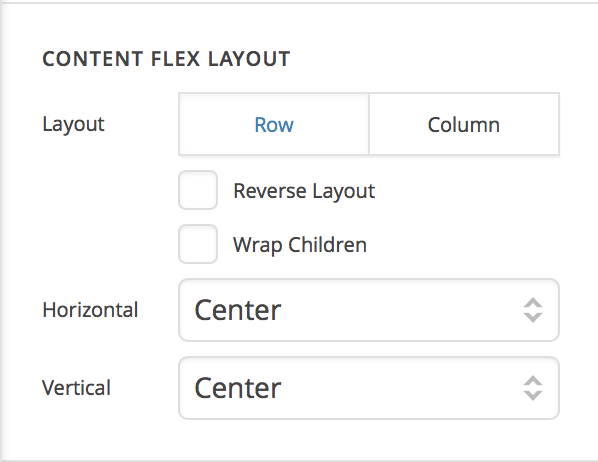Click the down chevron of the Vertical select
This screenshot has width=598, height=462.
pyautogui.click(x=533, y=395)
